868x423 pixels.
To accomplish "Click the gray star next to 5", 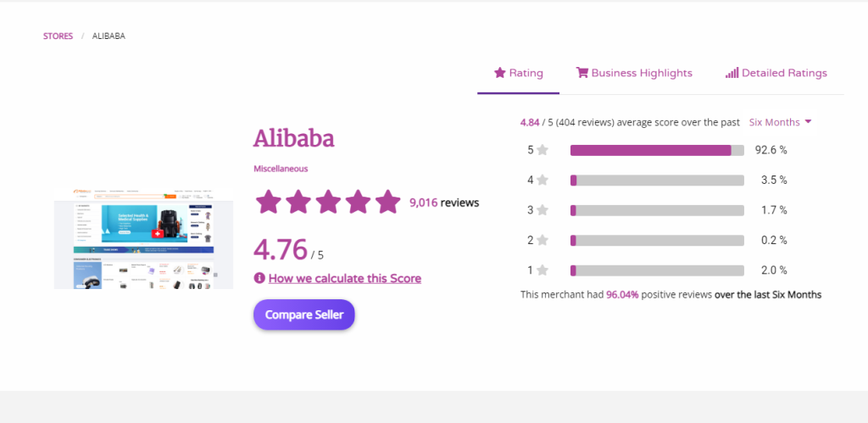I will click(x=542, y=150).
